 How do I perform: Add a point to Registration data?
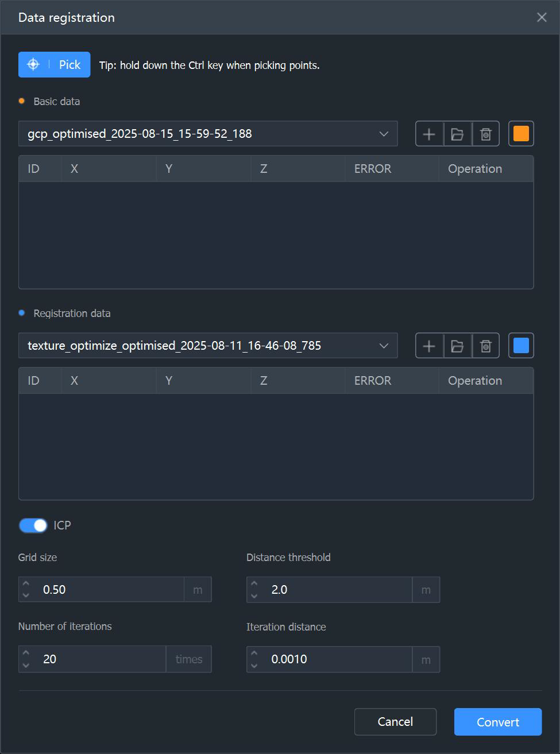[x=429, y=346]
